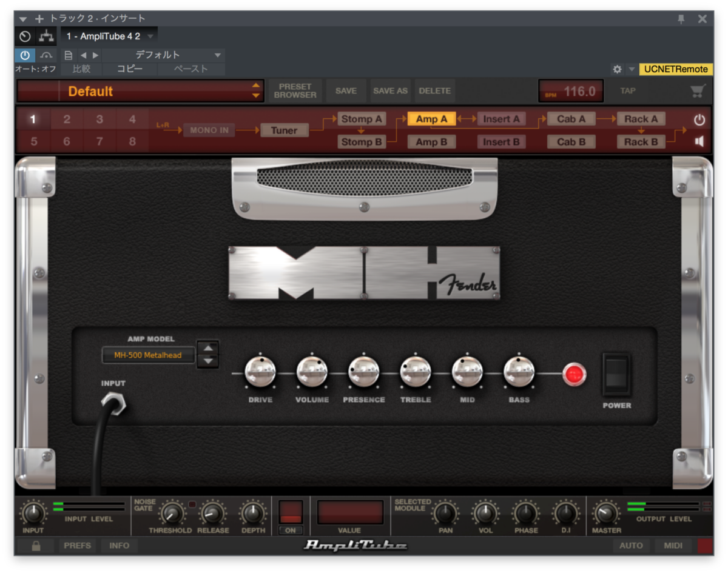Open the Tuner module

tap(285, 130)
